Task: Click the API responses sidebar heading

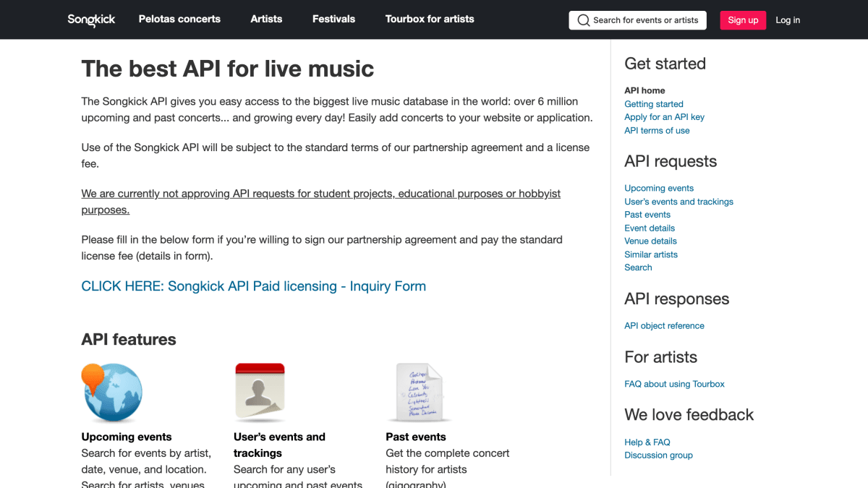Action: click(676, 299)
